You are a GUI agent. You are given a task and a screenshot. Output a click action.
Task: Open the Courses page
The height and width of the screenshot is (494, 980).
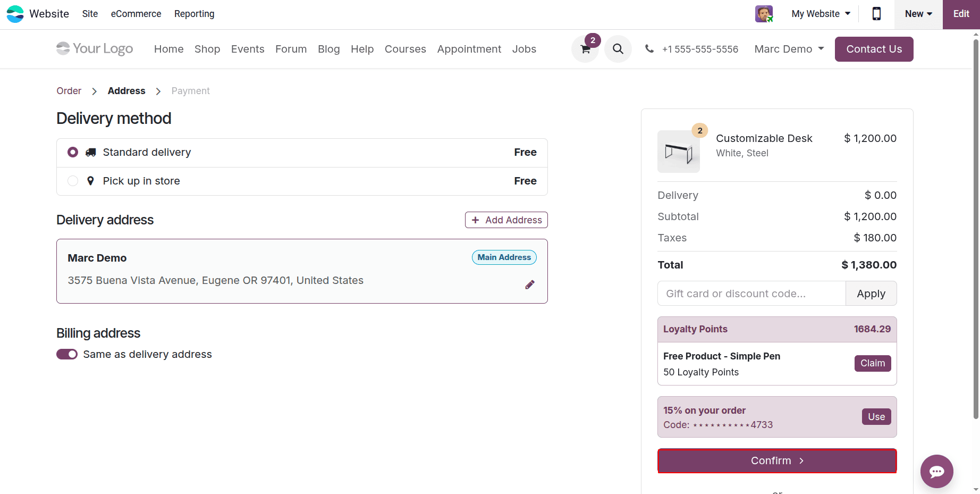coord(405,49)
